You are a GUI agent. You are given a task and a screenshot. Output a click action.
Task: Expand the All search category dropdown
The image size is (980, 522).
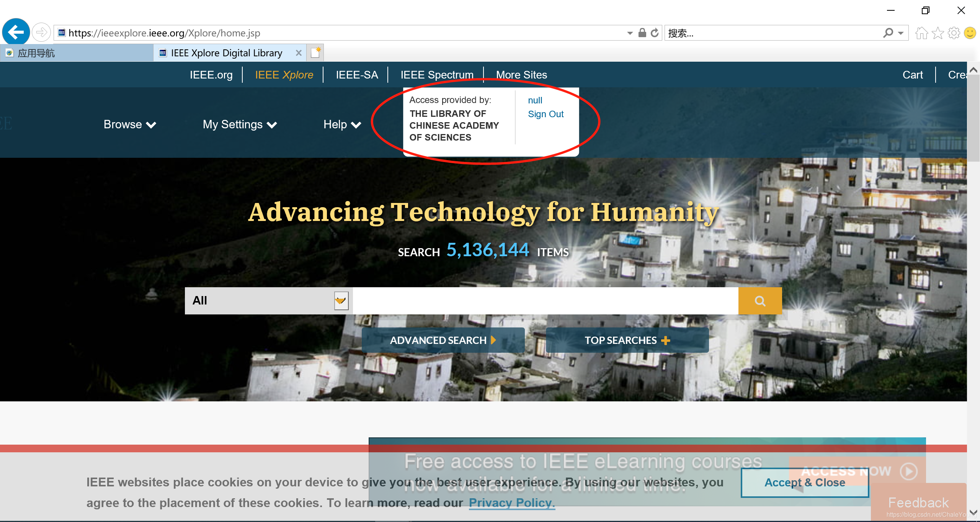point(341,301)
